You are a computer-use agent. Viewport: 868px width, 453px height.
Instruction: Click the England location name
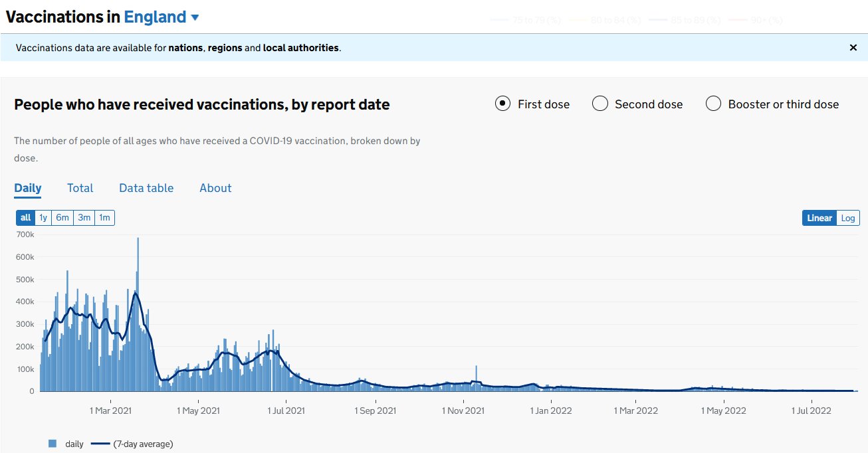[x=155, y=17]
